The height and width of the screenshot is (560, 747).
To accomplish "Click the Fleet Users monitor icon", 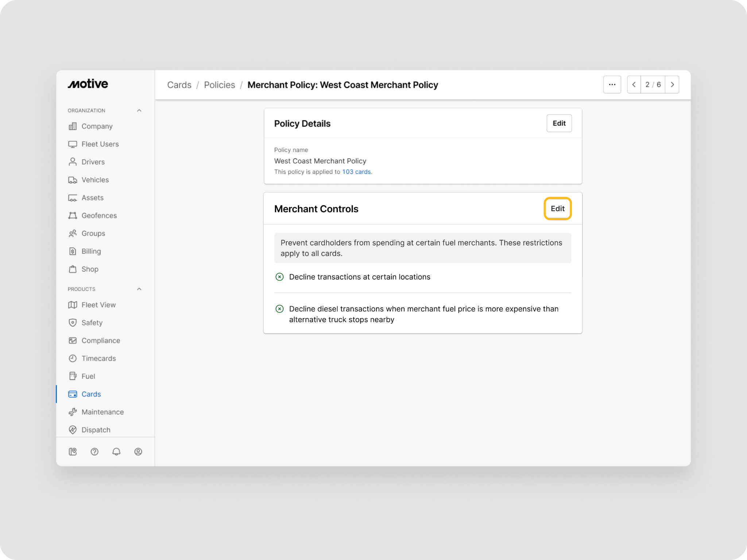I will tap(73, 144).
